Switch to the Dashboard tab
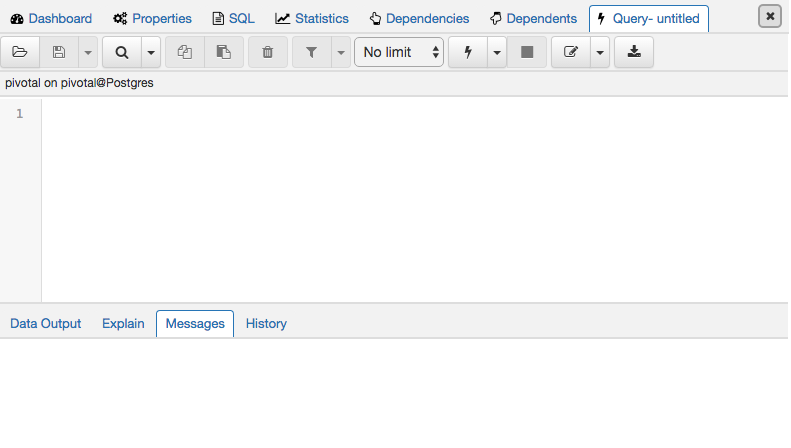 click(51, 18)
